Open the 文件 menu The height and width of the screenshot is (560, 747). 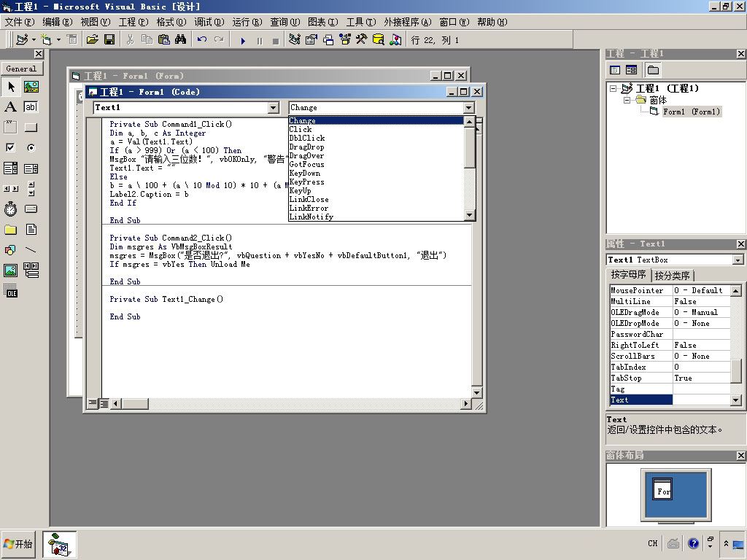[20, 22]
